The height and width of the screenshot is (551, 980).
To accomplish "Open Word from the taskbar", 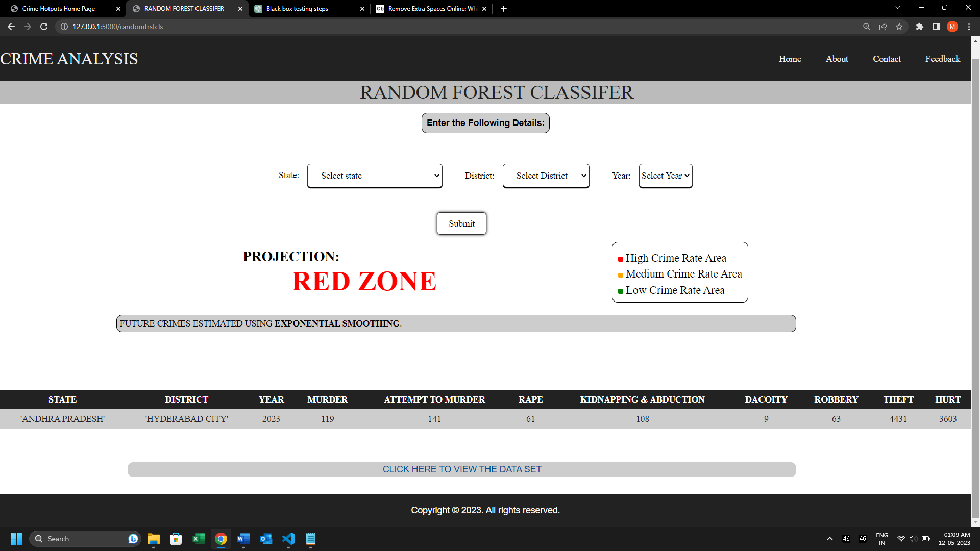I will tap(243, 539).
